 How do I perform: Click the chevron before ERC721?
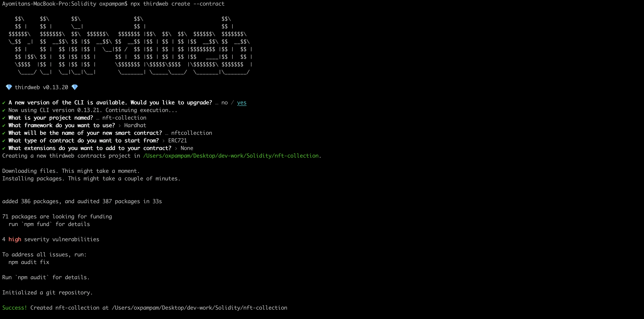pyautogui.click(x=164, y=141)
